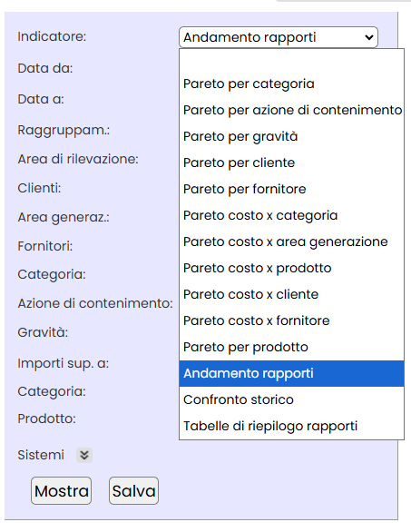
Task: Select Pareto per fornitore option
Action: point(291,189)
